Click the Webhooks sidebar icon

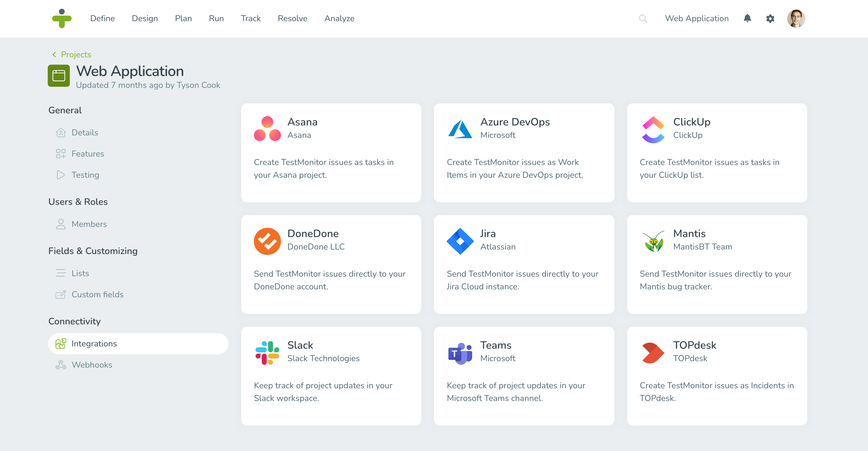tap(61, 365)
